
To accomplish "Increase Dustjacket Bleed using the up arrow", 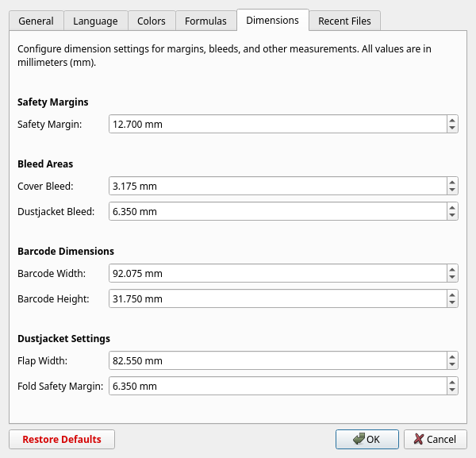I will (x=451, y=207).
